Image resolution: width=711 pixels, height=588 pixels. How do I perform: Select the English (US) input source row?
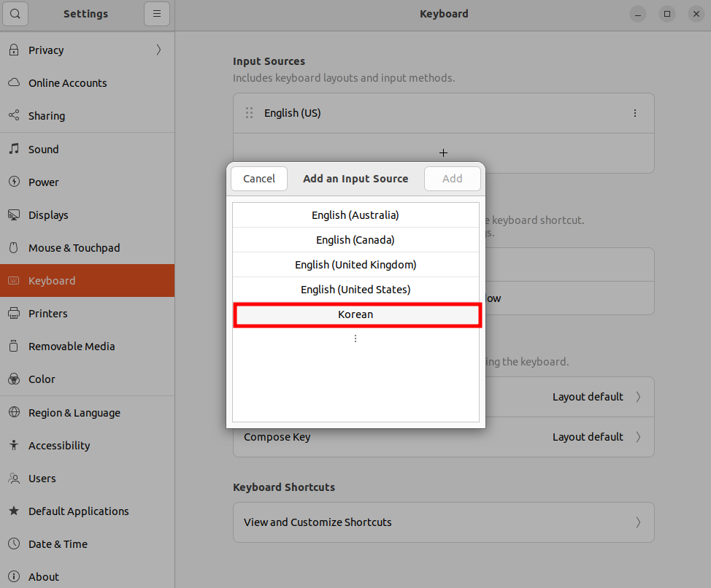[444, 113]
